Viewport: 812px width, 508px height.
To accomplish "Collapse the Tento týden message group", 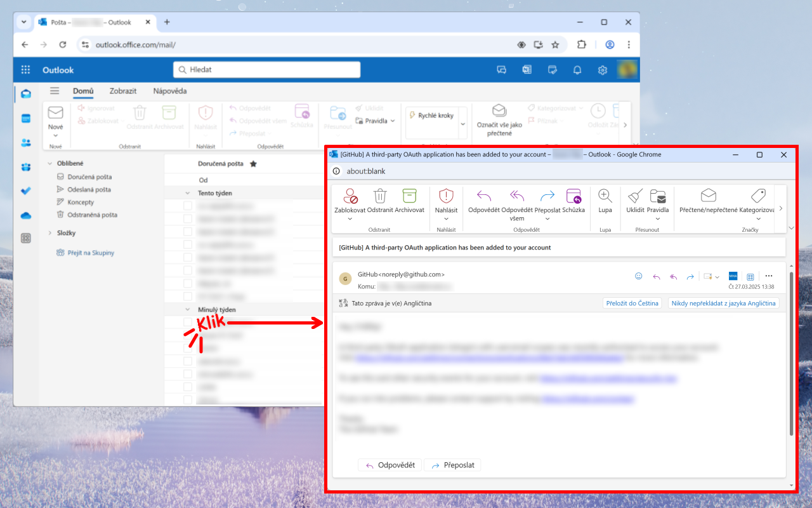I will tap(187, 193).
